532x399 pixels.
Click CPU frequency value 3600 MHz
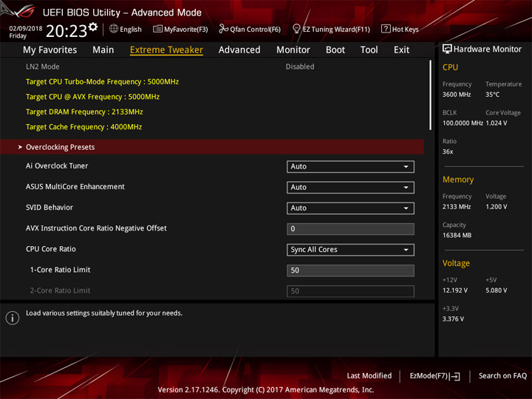pyautogui.click(x=457, y=95)
